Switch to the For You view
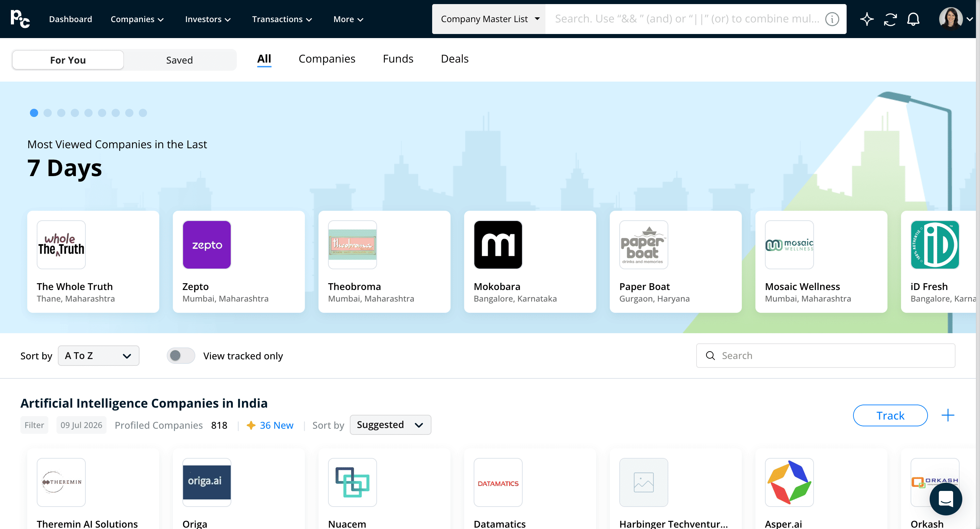980x529 pixels. click(68, 60)
